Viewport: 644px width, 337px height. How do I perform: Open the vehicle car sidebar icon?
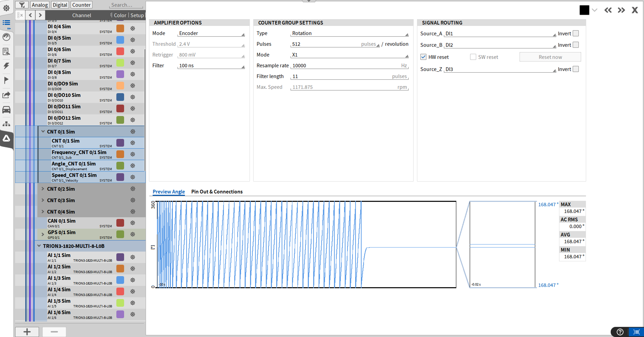(x=6, y=109)
